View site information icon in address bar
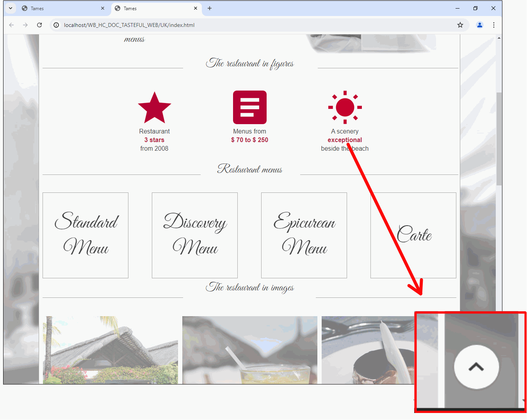The width and height of the screenshot is (527, 420). click(56, 25)
